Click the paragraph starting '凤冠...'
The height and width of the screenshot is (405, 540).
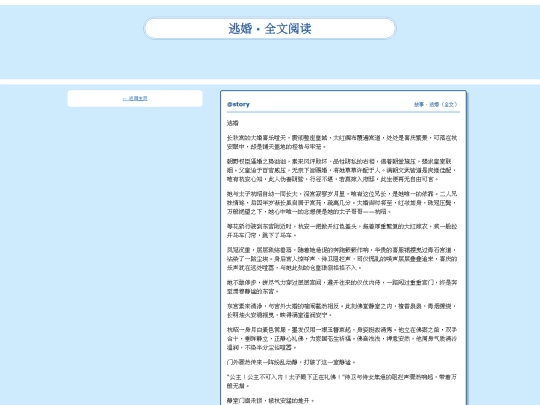pyautogui.click(x=342, y=259)
